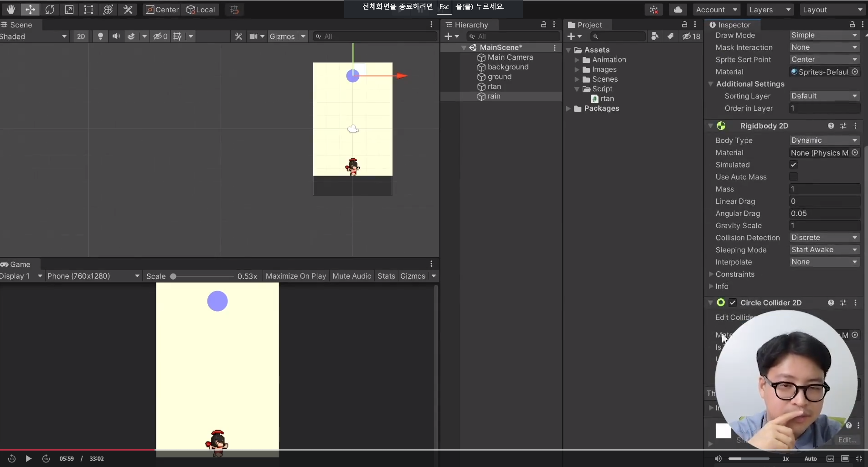Expand the Animation folder
The width and height of the screenshot is (868, 467).
coord(577,60)
